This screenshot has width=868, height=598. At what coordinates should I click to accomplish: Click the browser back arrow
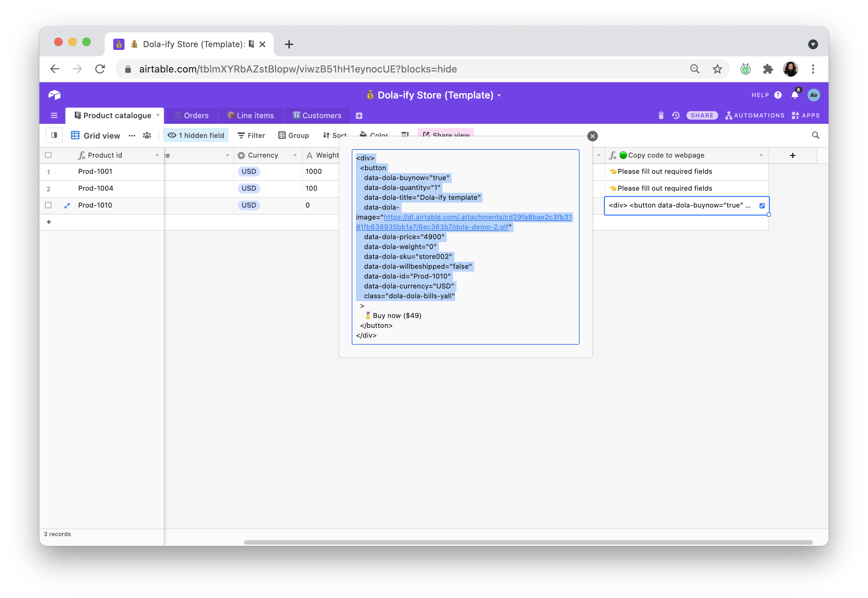coord(55,69)
